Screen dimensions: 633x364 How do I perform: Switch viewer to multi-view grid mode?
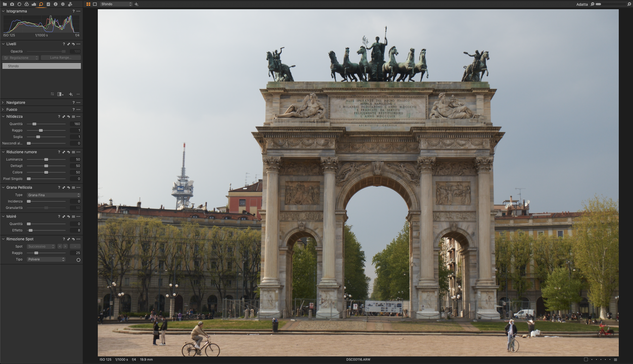pos(89,4)
